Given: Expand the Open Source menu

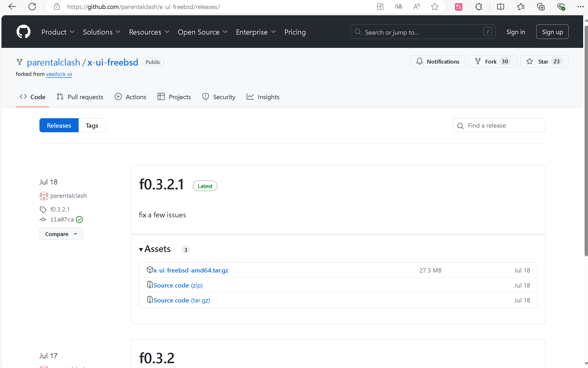Looking at the screenshot, I should (x=203, y=32).
